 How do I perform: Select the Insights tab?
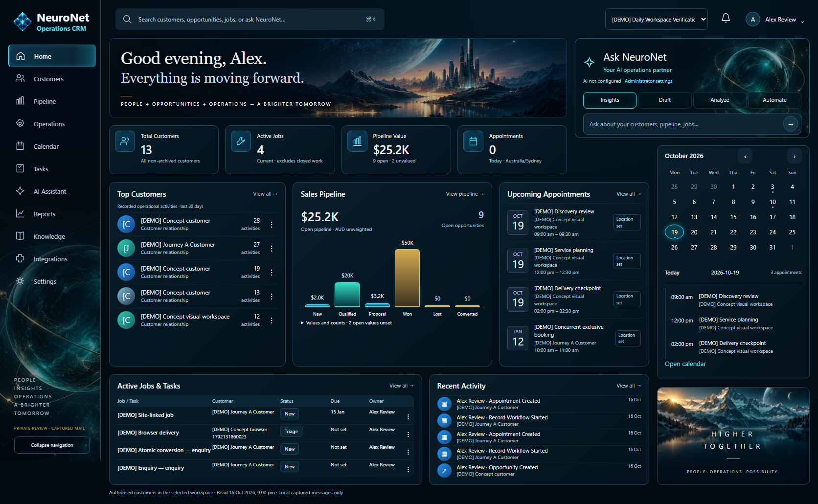click(610, 100)
